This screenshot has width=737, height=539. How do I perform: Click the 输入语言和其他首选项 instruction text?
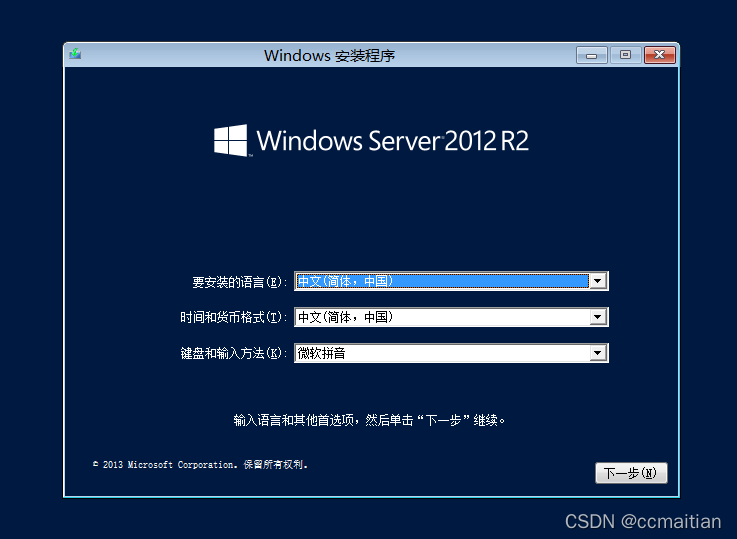tap(371, 420)
